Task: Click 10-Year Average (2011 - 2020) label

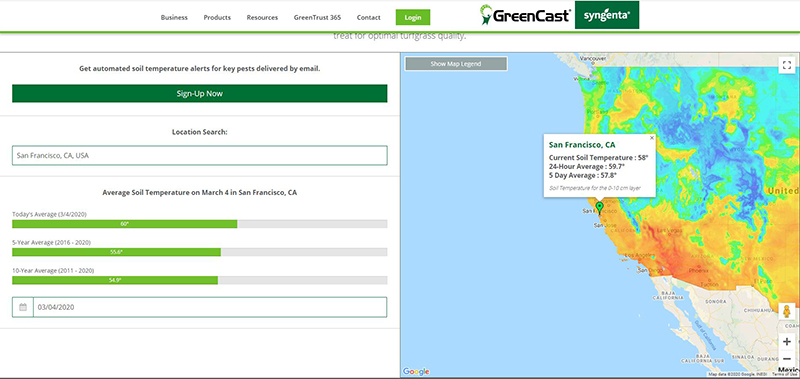Action: pyautogui.click(x=53, y=270)
